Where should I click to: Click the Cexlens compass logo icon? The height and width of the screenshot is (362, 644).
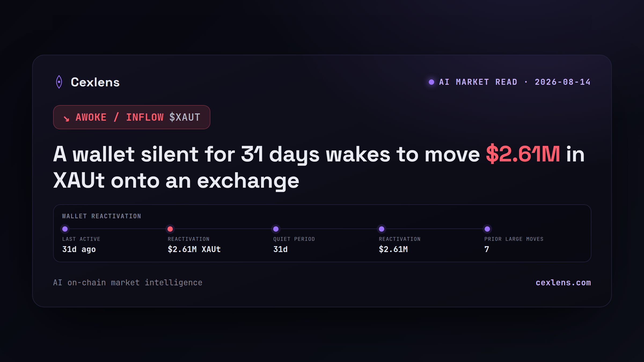point(59,82)
